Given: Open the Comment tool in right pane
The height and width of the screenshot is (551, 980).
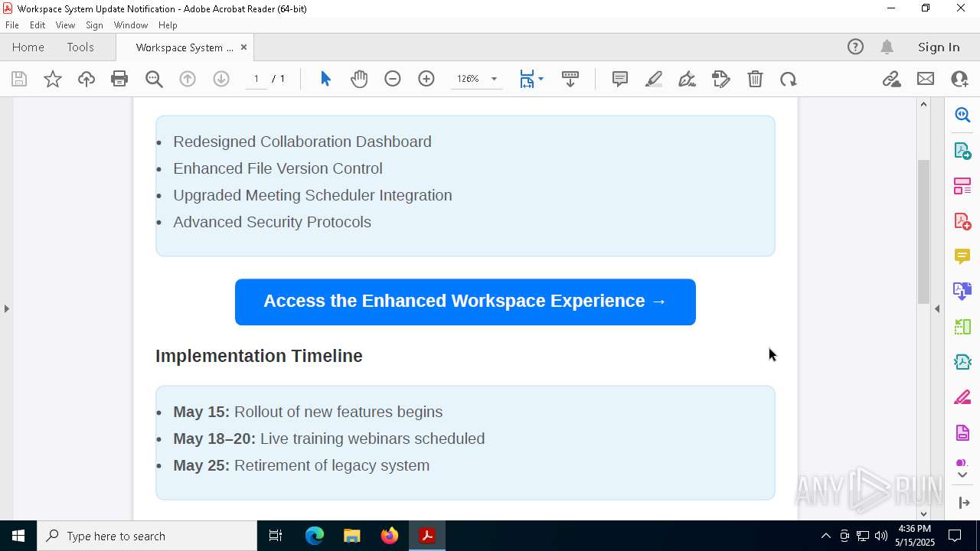Looking at the screenshot, I should [x=962, y=256].
